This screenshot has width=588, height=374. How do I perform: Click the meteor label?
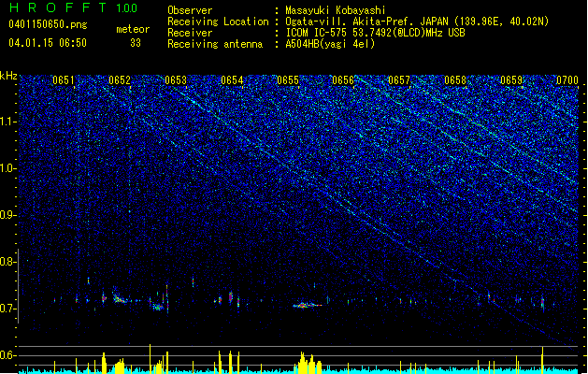pyautogui.click(x=133, y=29)
